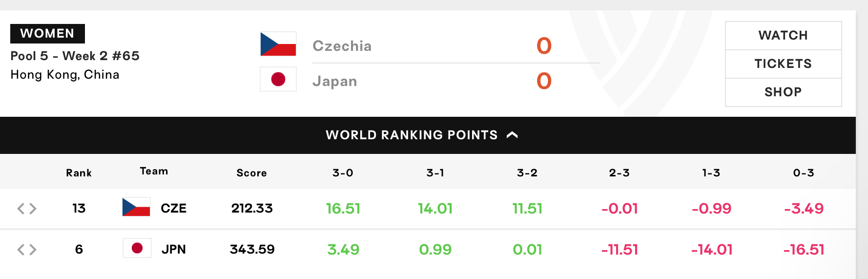Image resolution: width=868 pixels, height=279 pixels.
Task: Open the Japan team name link
Action: (x=335, y=81)
